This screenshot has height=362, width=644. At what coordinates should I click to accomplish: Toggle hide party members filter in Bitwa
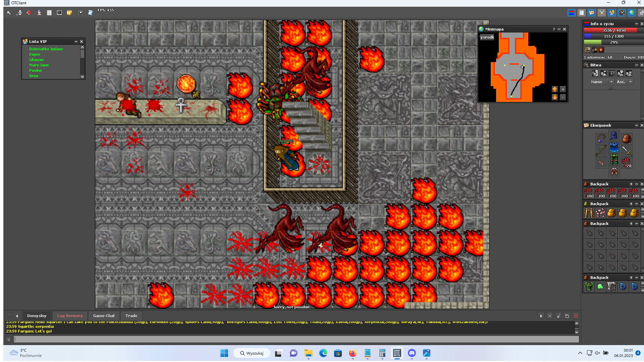629,73
